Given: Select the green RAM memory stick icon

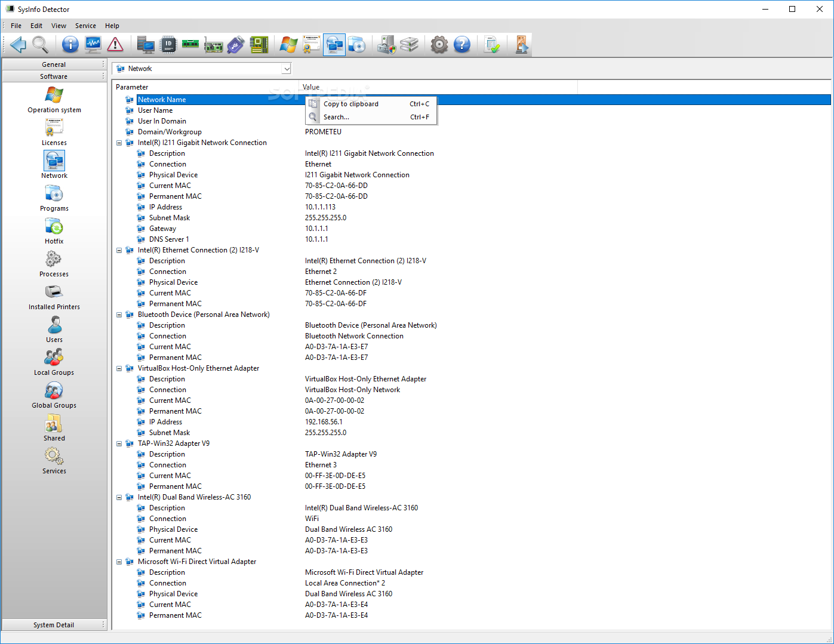Looking at the screenshot, I should (190, 45).
